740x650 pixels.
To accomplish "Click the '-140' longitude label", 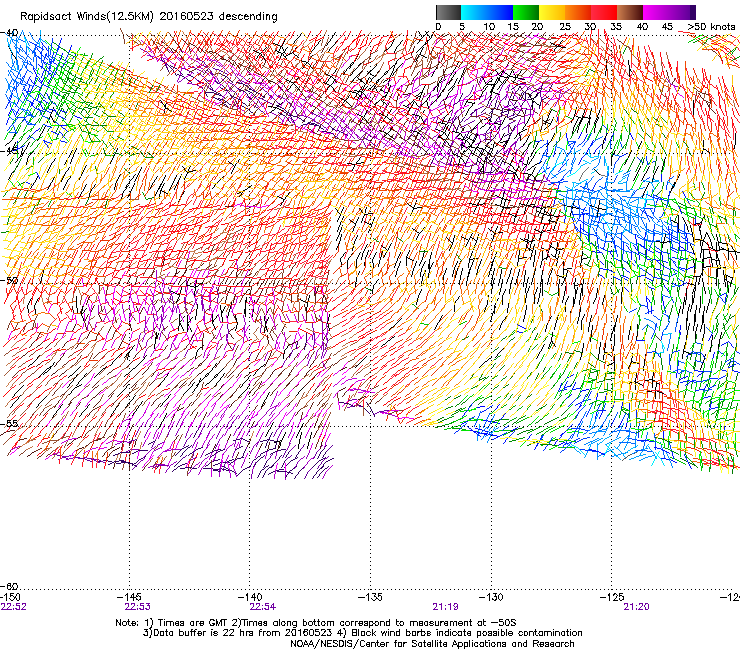I will pos(250,598).
